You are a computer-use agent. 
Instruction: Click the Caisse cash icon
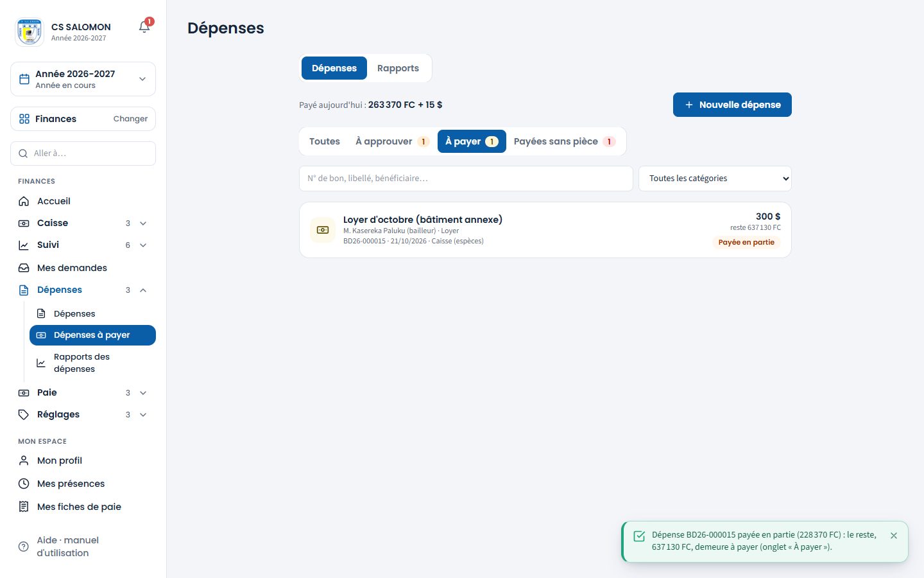pos(24,223)
